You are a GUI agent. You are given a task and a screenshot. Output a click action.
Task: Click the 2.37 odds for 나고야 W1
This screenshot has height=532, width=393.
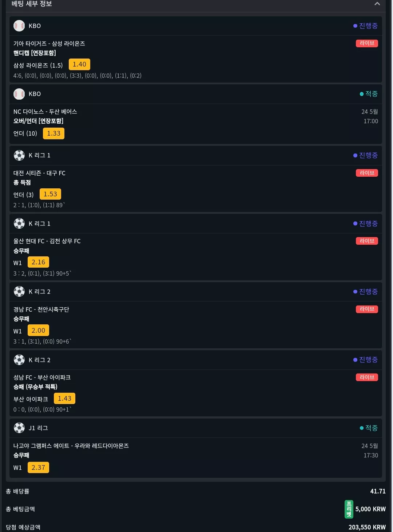coord(38,468)
